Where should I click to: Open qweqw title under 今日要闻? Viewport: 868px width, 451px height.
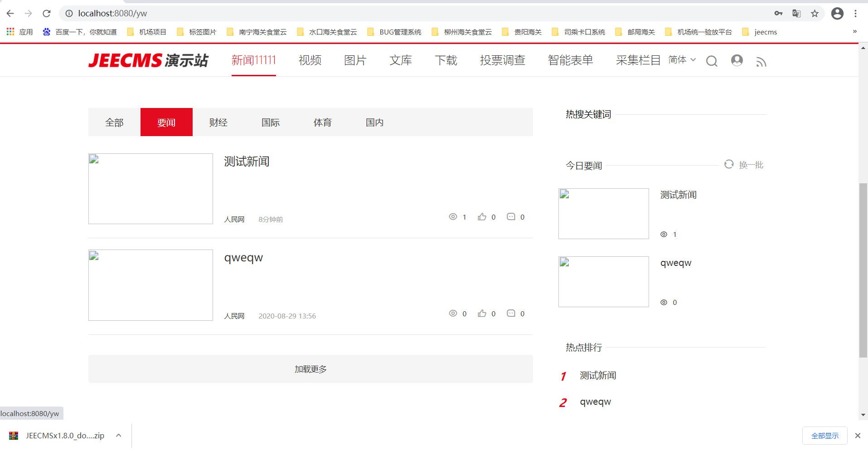coord(676,263)
